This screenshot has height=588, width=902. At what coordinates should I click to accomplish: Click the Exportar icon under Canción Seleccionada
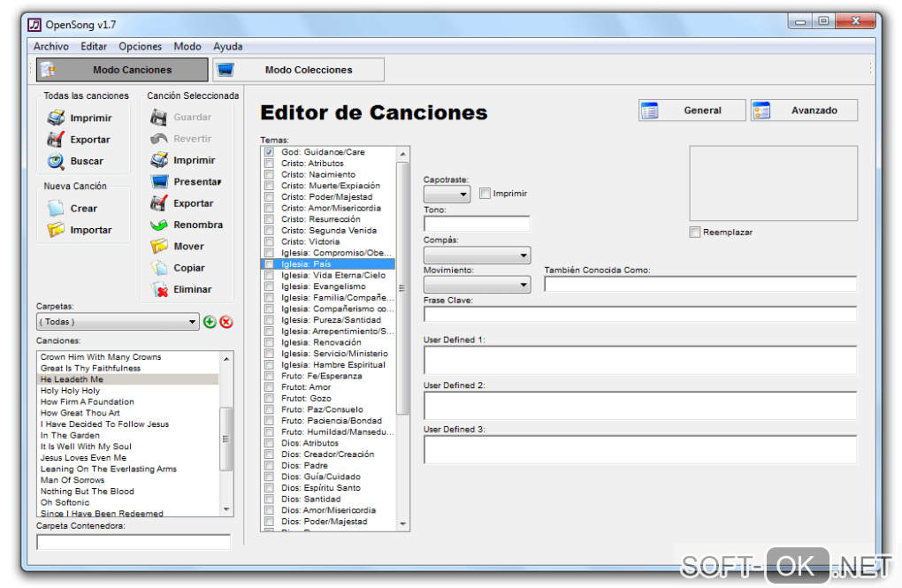coord(159,203)
